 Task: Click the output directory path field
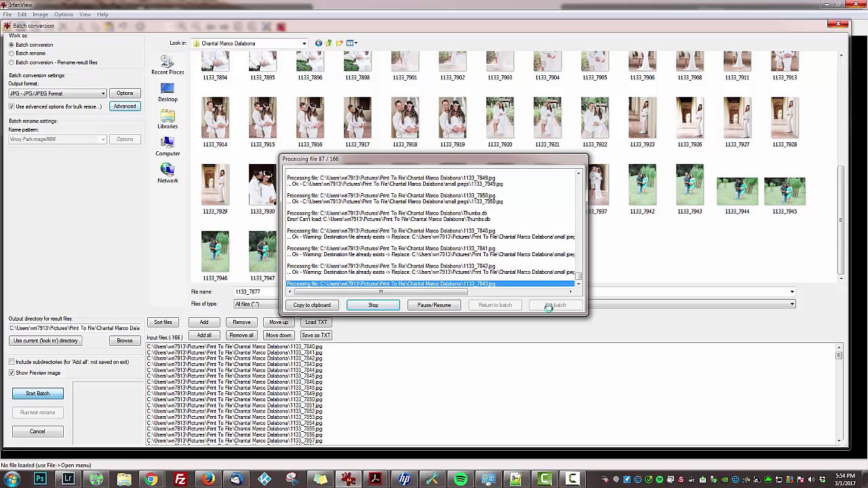(75, 328)
